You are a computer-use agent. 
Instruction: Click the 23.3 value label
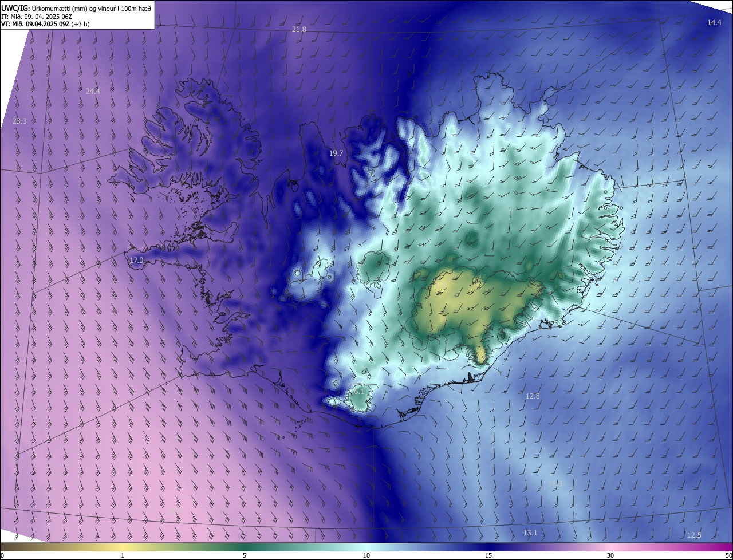(19, 121)
